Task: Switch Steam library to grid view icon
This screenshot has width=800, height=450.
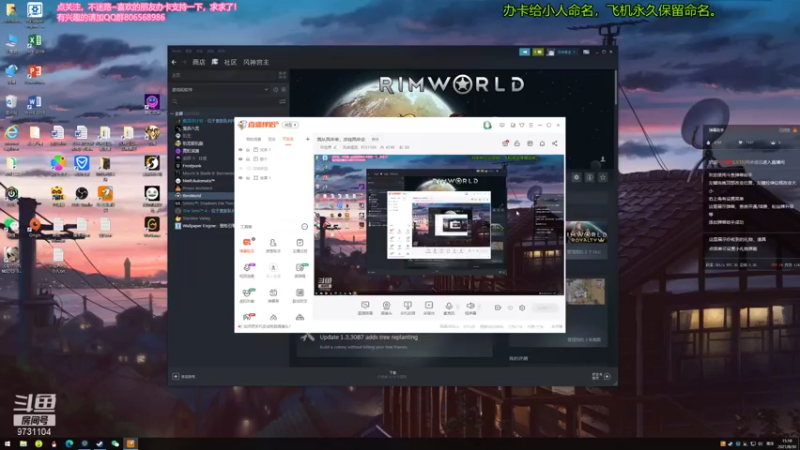Action: 282,76
